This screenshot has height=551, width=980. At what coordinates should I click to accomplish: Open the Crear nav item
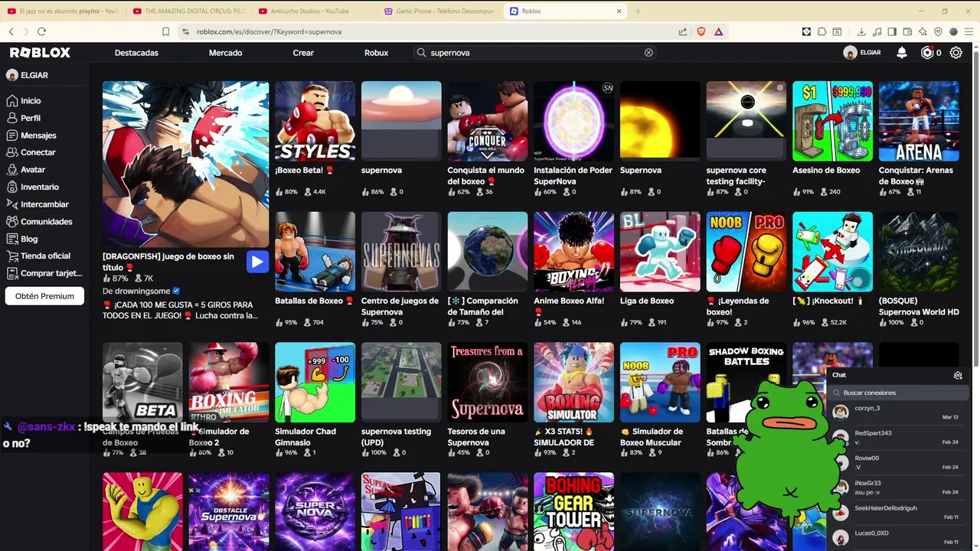tap(303, 53)
